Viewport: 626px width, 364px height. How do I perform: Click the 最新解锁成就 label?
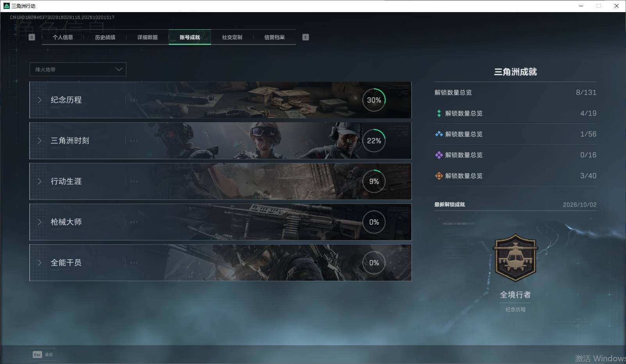pyautogui.click(x=450, y=205)
